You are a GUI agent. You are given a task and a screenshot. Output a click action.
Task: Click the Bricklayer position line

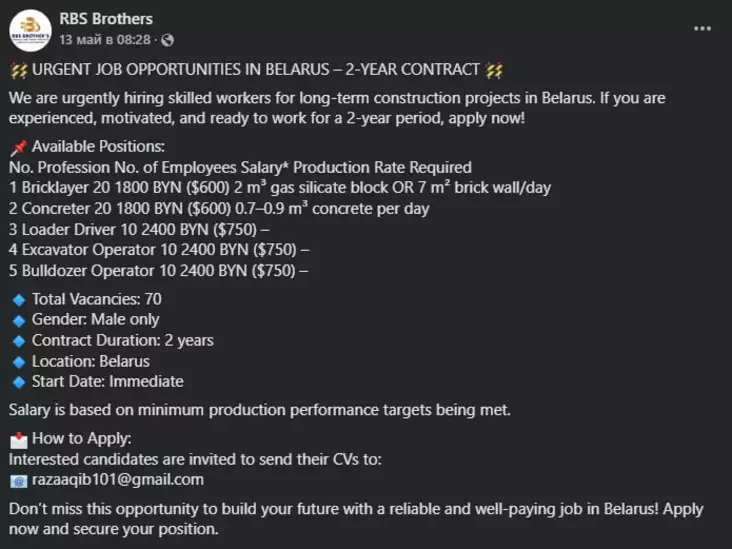pyautogui.click(x=280, y=187)
